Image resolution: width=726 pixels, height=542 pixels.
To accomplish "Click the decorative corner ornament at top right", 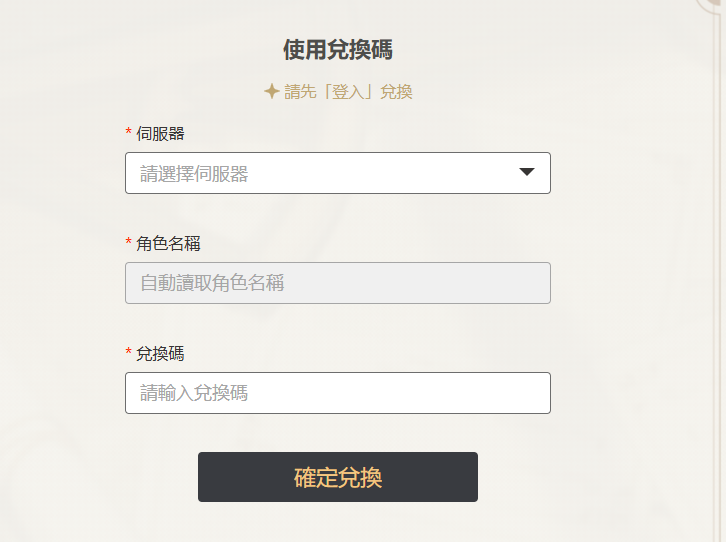I will click(x=711, y=6).
